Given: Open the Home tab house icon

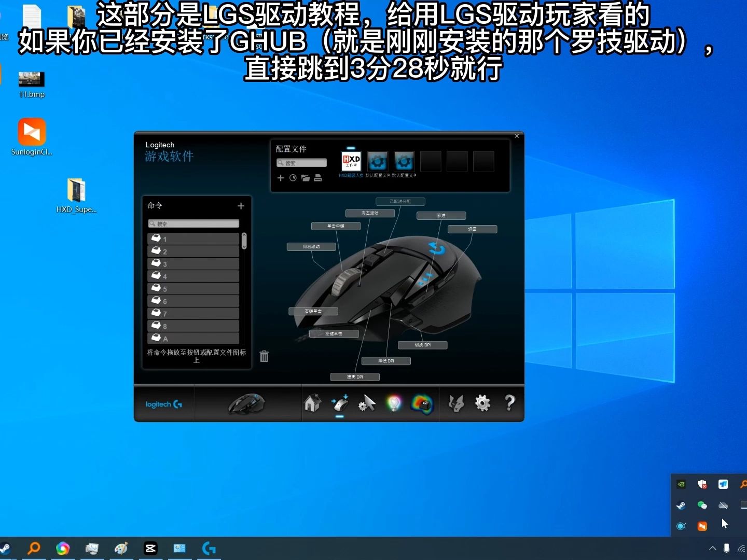Looking at the screenshot, I should click(x=312, y=403).
